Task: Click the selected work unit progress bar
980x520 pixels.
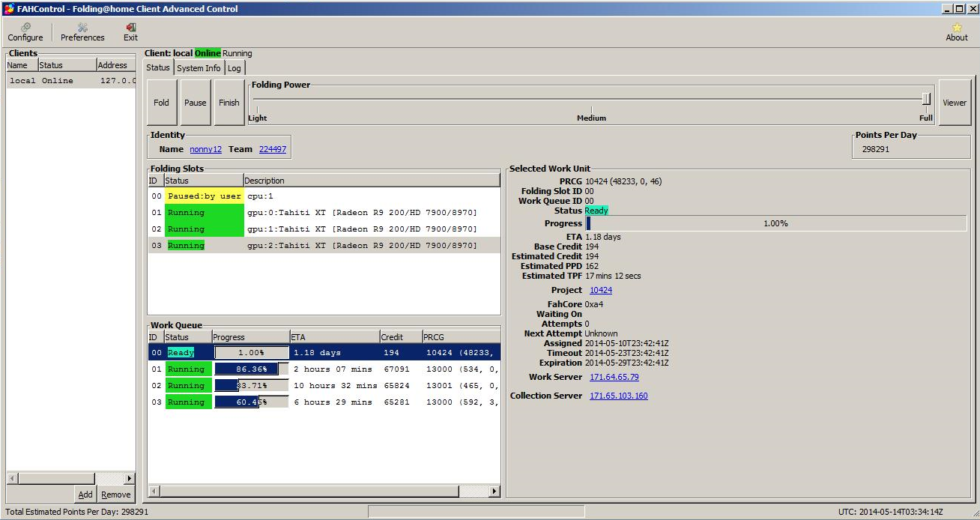Action: tap(775, 223)
